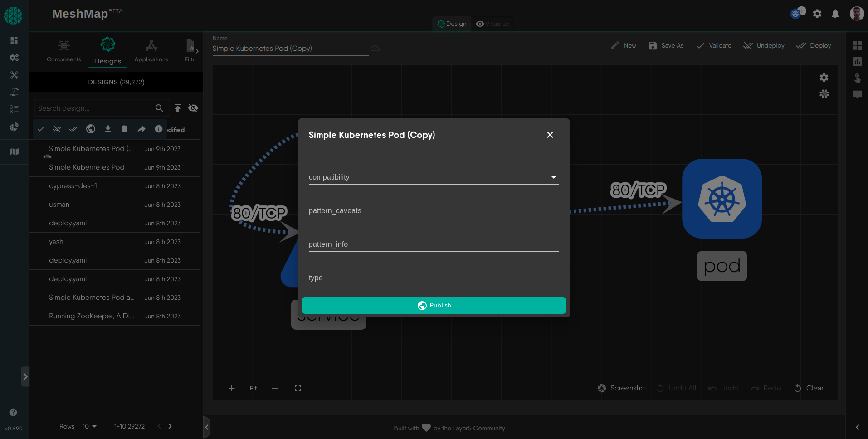Click the delete trash icon in designs toolbar

(124, 129)
